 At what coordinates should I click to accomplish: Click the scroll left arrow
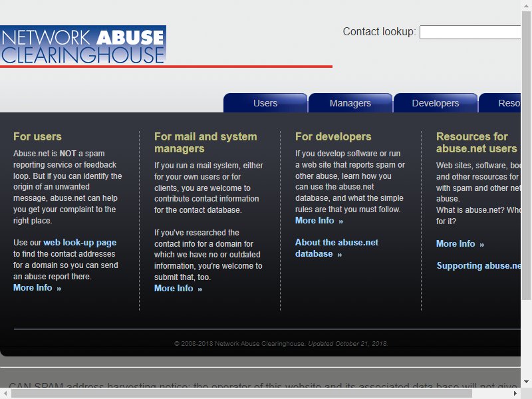click(5, 393)
